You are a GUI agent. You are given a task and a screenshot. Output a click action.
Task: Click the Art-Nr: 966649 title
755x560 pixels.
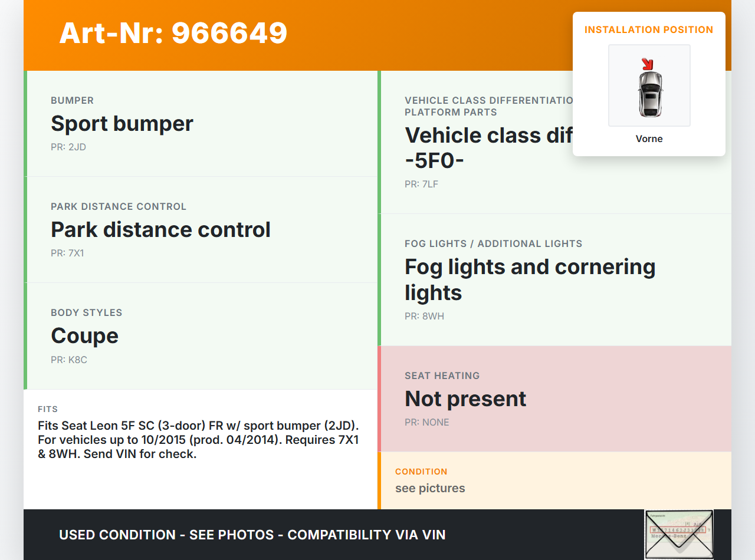pos(173,33)
